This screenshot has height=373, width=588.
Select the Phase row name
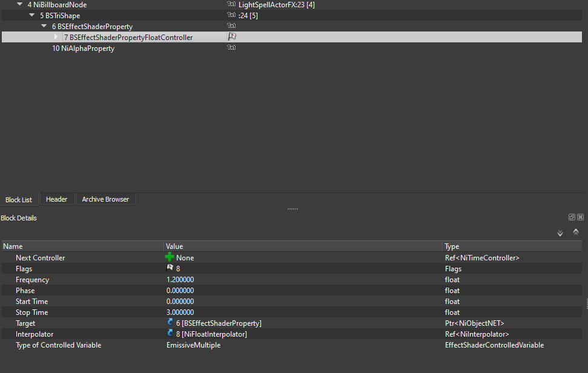click(x=25, y=291)
